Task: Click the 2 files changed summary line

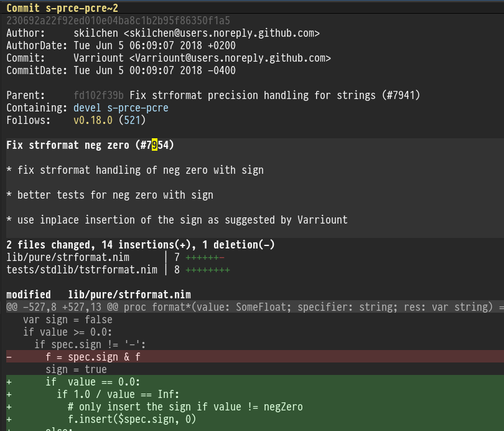Action: pyautogui.click(x=141, y=245)
